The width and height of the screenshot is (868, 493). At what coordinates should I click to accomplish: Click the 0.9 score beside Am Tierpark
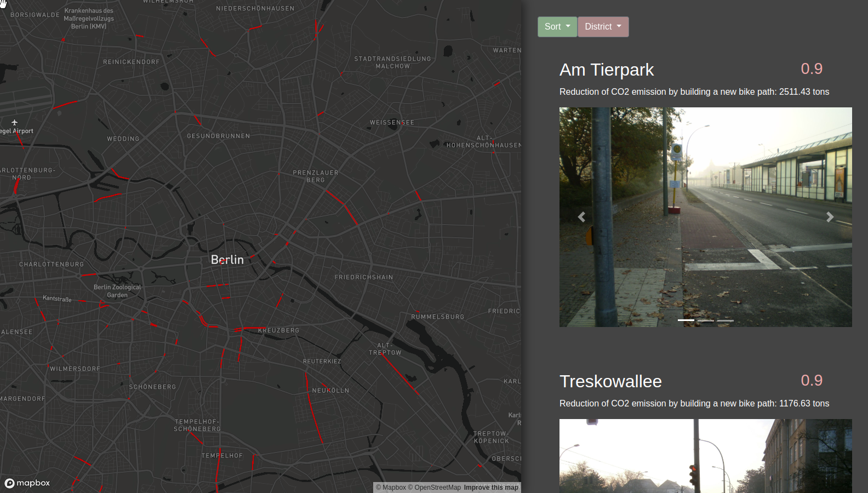(812, 69)
